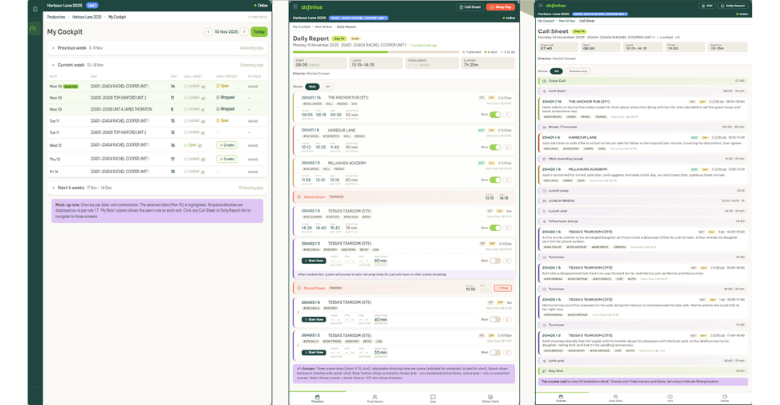Image resolution: width=780 pixels, height=405 pixels.
Task: Open Daily Report link for Mon 10 Rachel Cooper
Action: click(x=223, y=86)
